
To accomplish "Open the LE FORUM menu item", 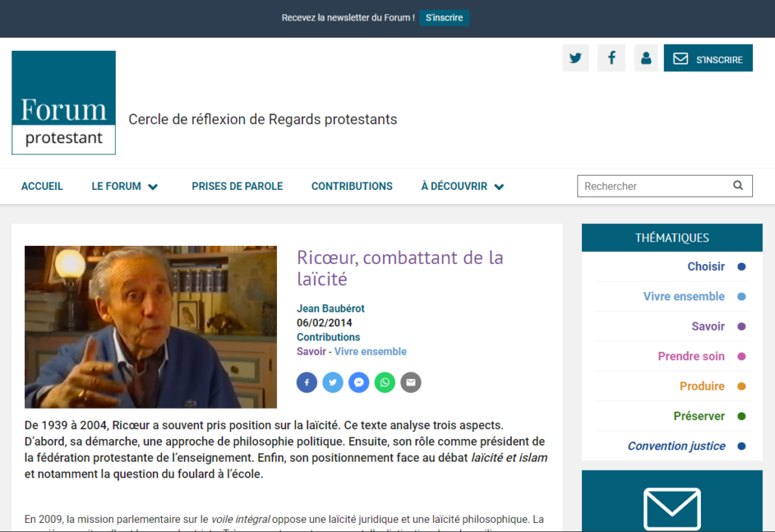I will coord(116,186).
